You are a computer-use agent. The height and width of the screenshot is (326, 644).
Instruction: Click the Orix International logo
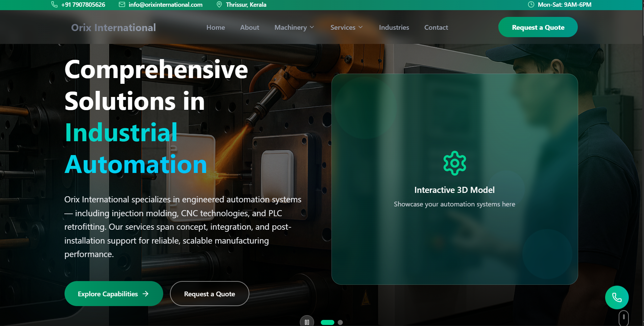pyautogui.click(x=114, y=27)
